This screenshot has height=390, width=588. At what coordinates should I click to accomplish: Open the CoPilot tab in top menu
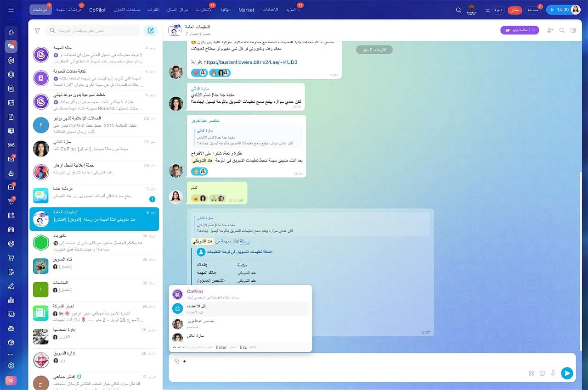pyautogui.click(x=97, y=10)
